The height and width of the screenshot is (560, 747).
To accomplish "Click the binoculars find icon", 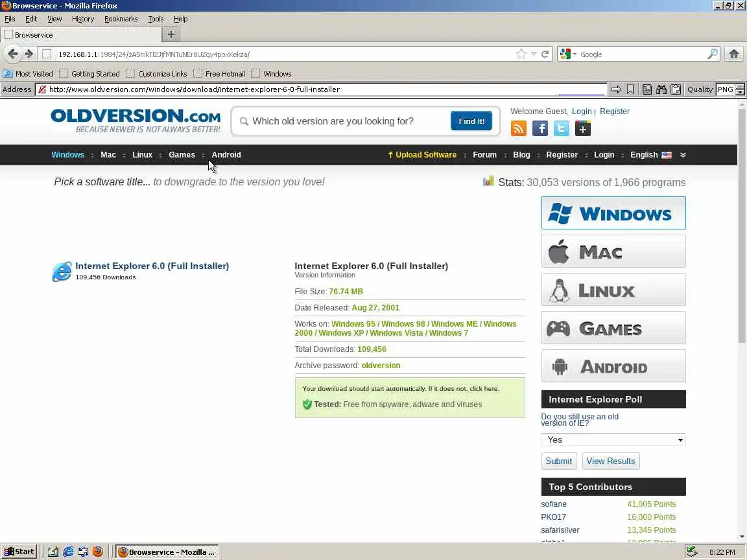I will coord(661,89).
